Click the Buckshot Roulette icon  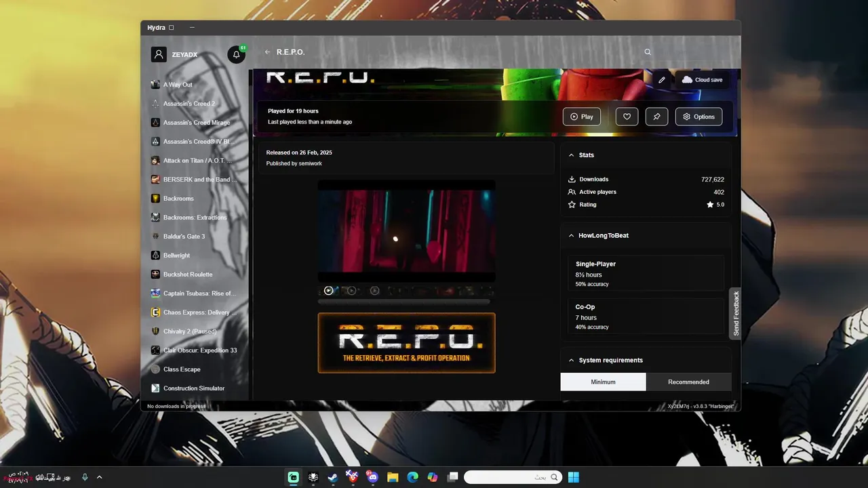click(155, 274)
